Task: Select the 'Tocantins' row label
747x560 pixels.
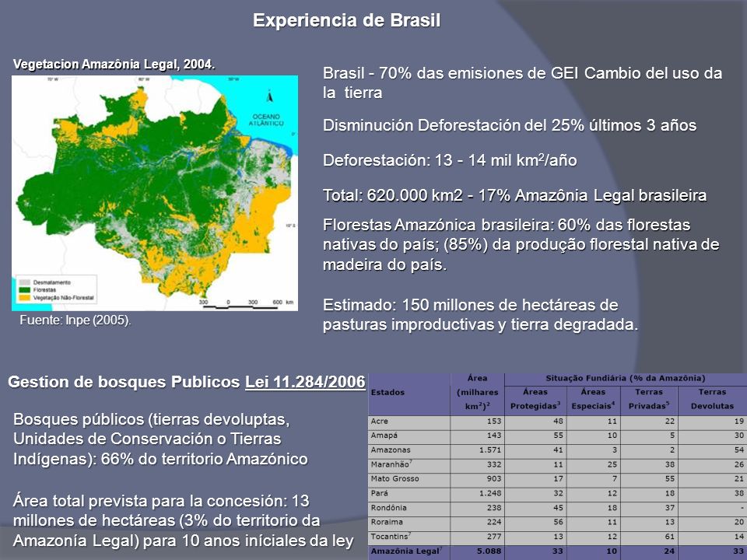Action: point(391,536)
